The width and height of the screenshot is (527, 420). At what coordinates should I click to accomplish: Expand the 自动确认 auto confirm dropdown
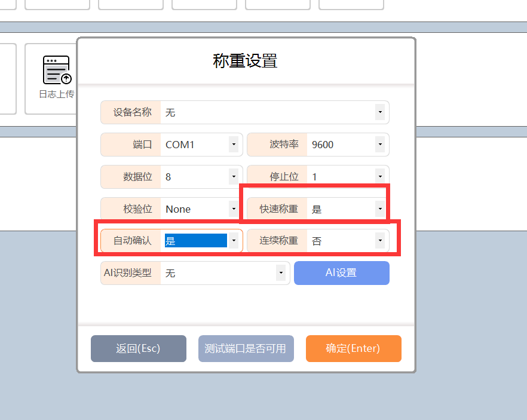(234, 241)
